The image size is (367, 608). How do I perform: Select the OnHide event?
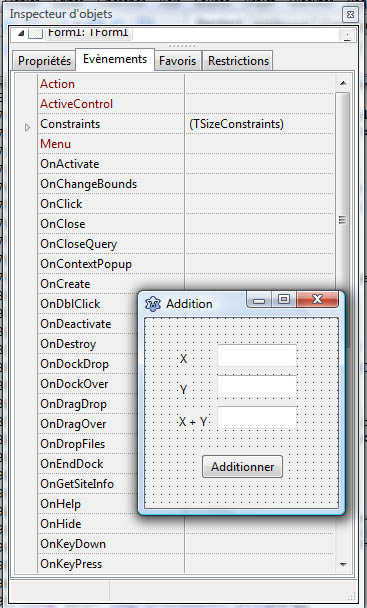click(x=61, y=524)
